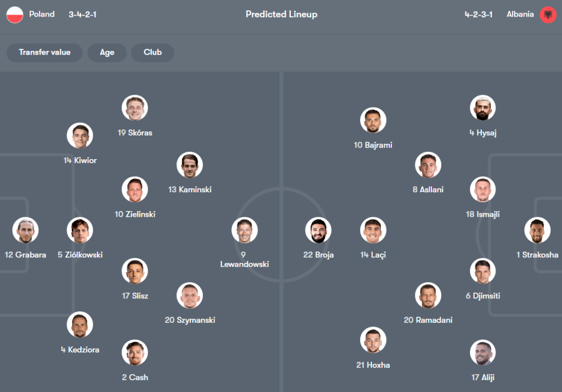Select the 20 Szymanski name label
This screenshot has width=562, height=392.
(190, 320)
